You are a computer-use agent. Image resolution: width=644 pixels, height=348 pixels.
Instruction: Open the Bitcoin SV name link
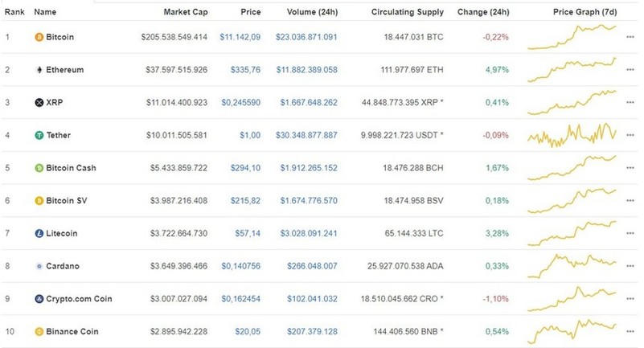click(x=64, y=201)
